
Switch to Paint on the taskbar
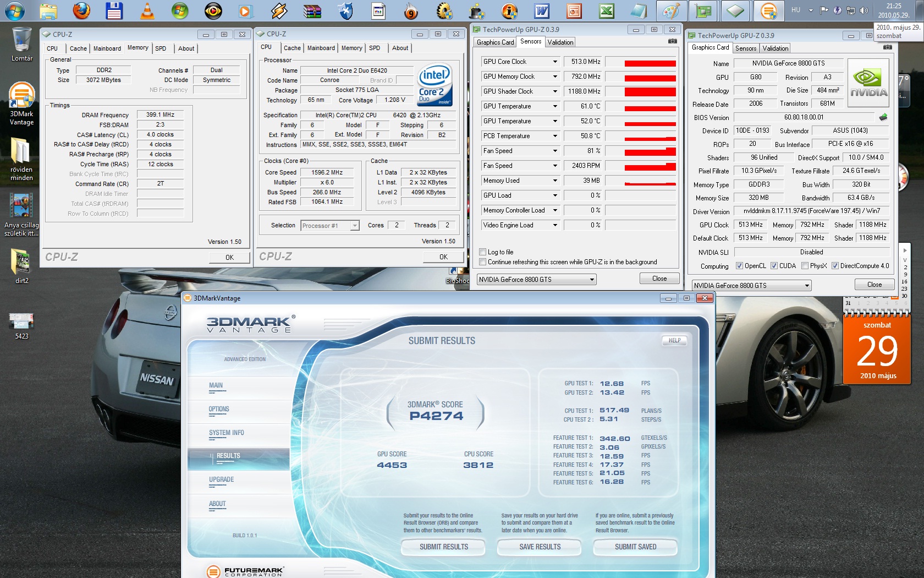click(x=671, y=10)
